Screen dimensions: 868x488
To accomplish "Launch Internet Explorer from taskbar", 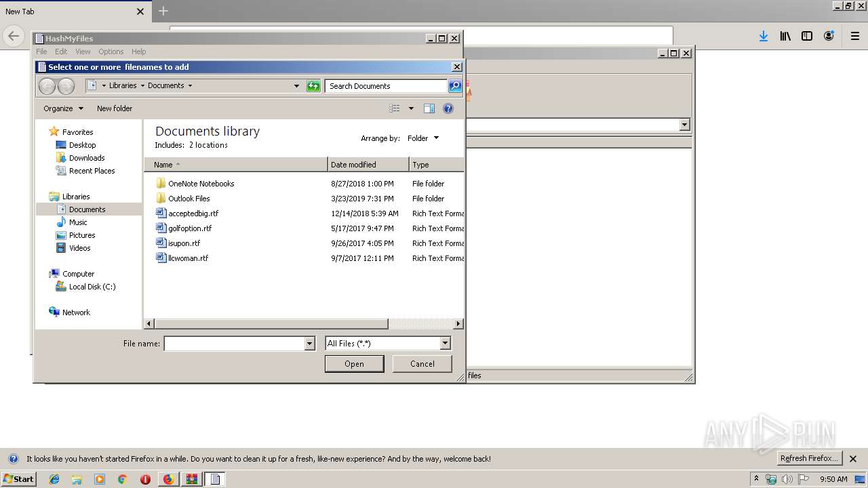I will click(54, 479).
